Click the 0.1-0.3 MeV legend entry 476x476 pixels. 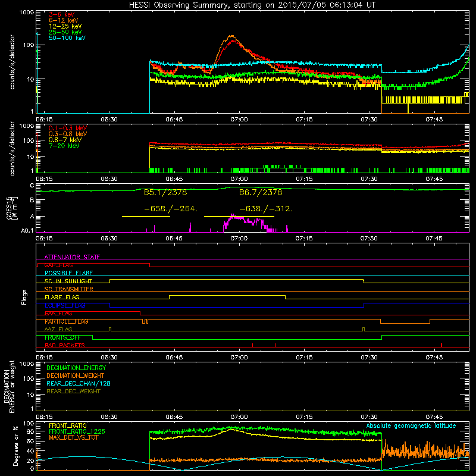tap(68, 128)
